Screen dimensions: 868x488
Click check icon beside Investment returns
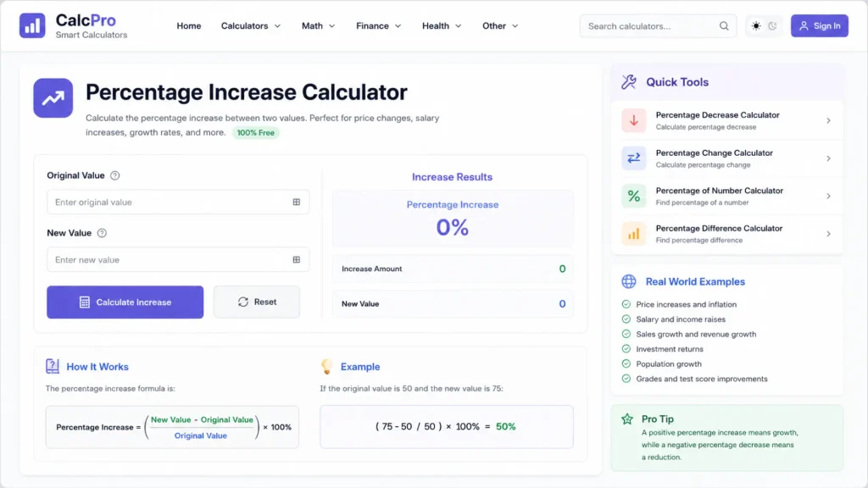pyautogui.click(x=626, y=349)
